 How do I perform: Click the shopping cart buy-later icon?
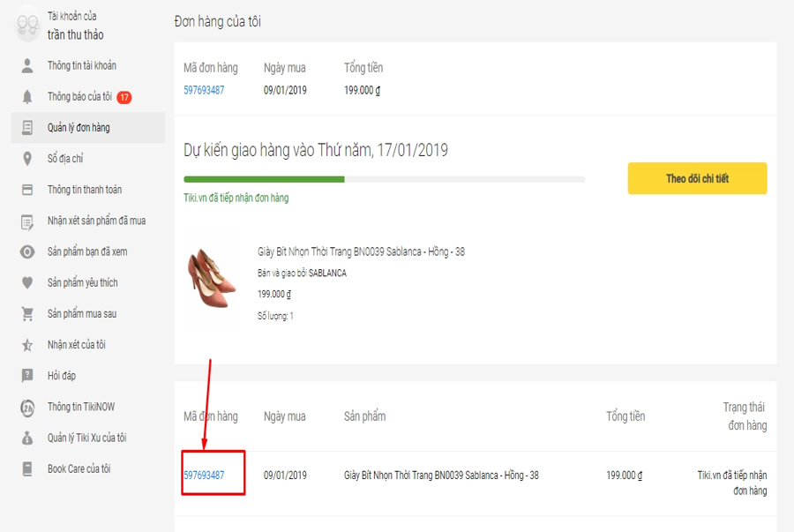27,314
